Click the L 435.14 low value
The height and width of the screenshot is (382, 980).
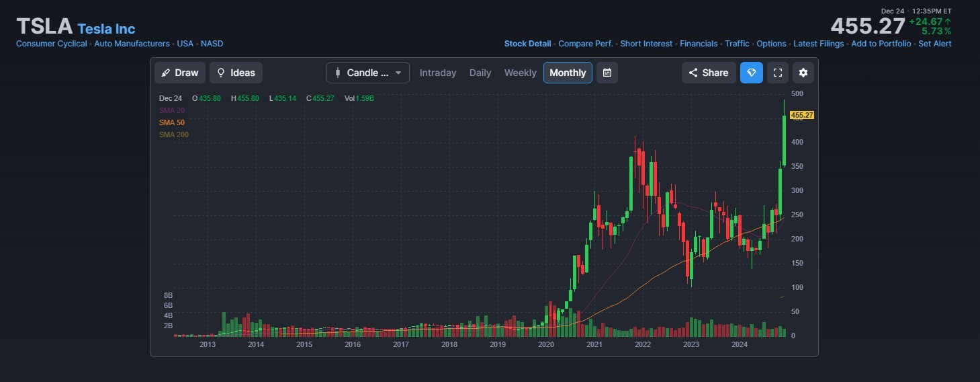click(283, 98)
